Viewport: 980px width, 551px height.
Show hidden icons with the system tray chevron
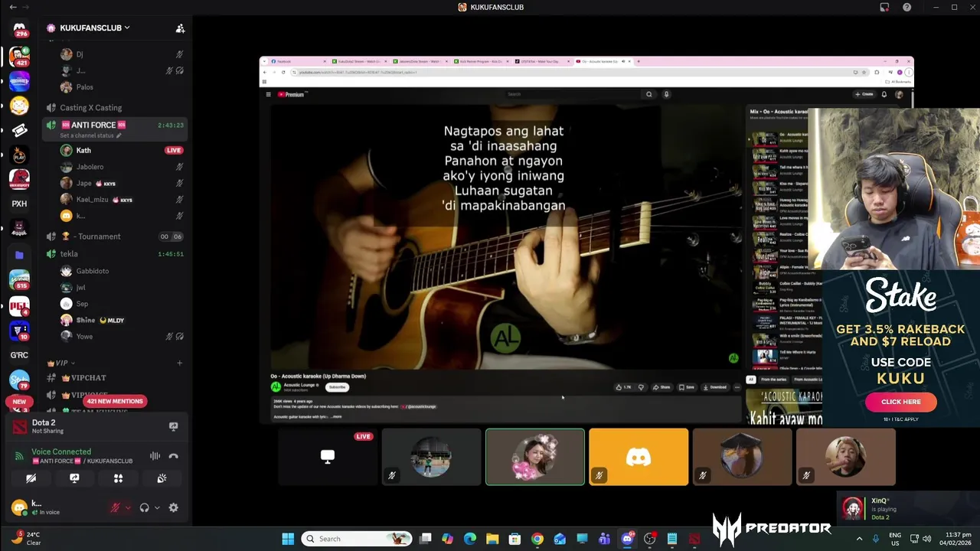click(x=859, y=539)
